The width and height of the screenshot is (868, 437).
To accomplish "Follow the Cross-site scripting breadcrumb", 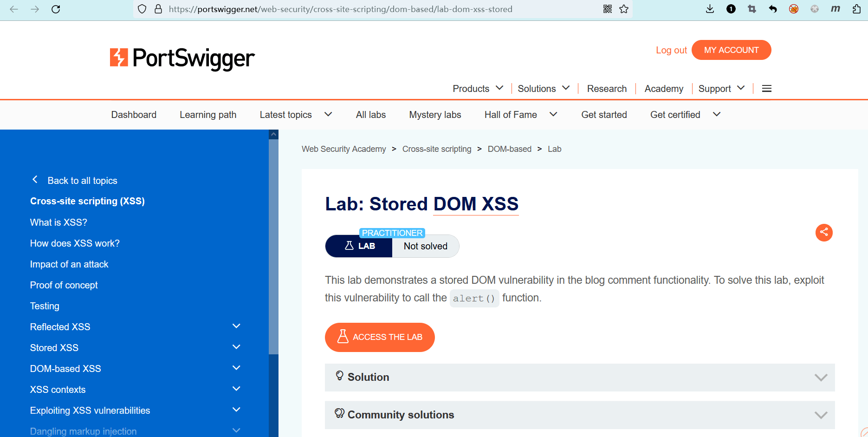I will 437,149.
